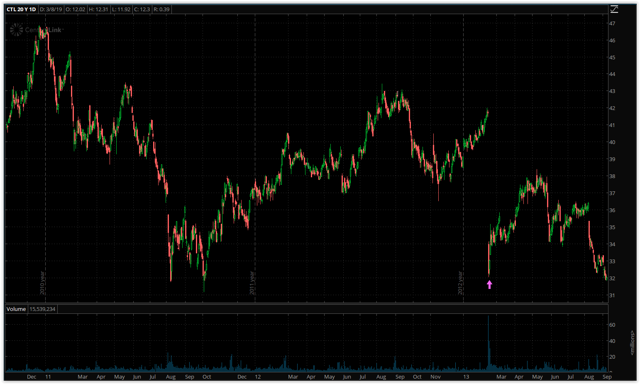Image resolution: width=640 pixels, height=384 pixels.
Task: Click the 'D: 3/8/19' date readout
Action: (51, 9)
